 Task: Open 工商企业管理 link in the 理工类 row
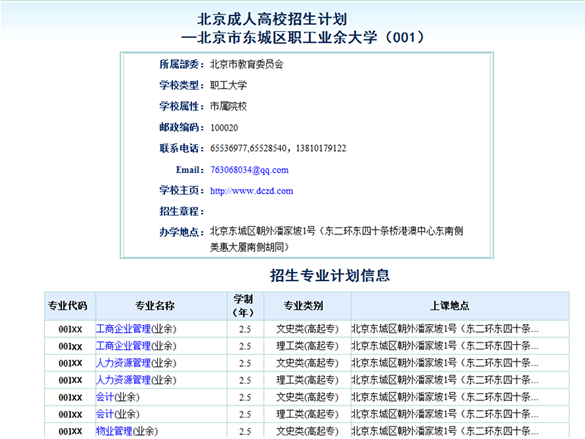(123, 346)
